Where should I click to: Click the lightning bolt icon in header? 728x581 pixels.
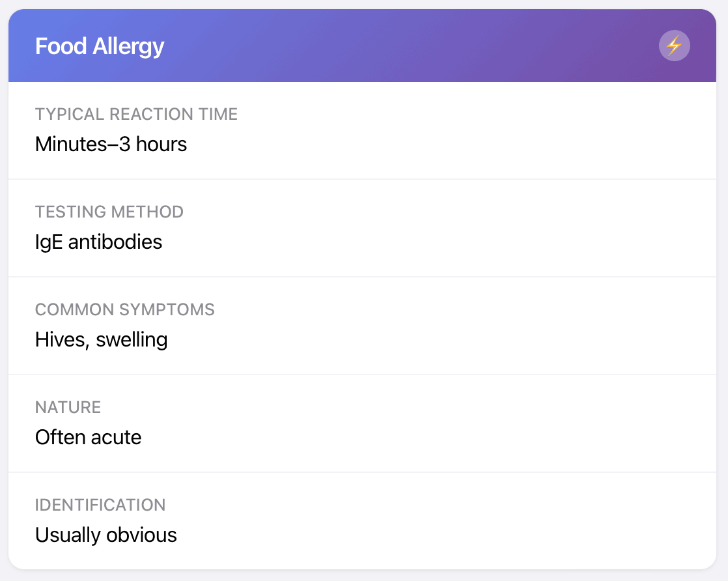(x=674, y=46)
